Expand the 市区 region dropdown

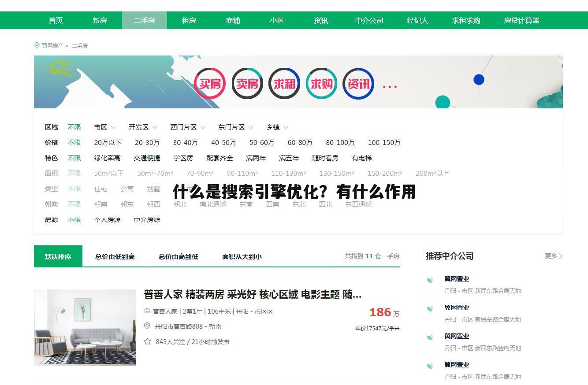click(x=104, y=127)
